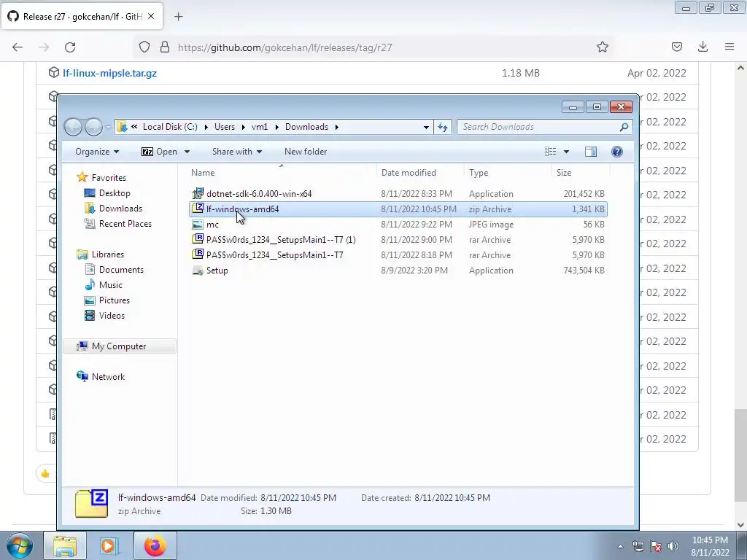The width and height of the screenshot is (747, 560).
Task: Expand the Open button dropdown arrow
Action: tap(187, 152)
